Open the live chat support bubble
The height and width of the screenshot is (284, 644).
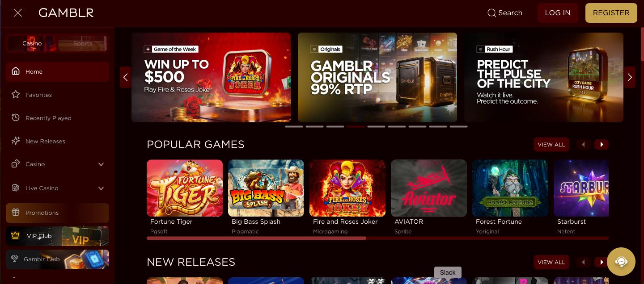(x=621, y=262)
